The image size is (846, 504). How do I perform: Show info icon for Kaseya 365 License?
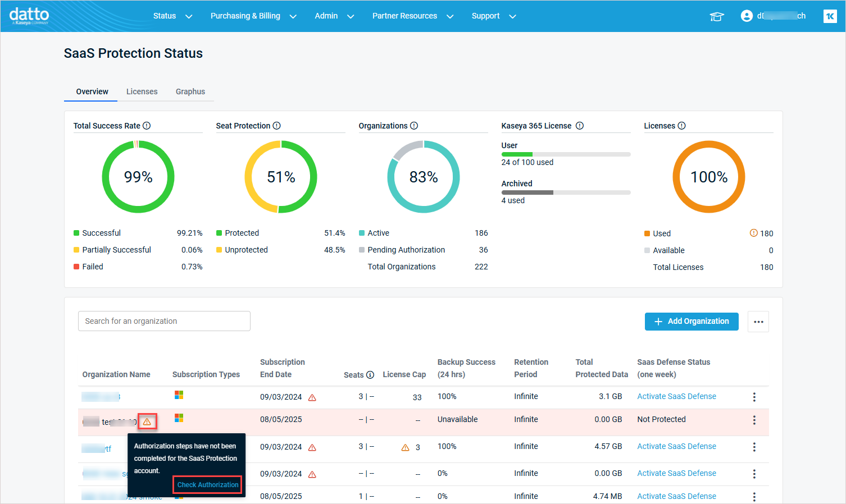click(x=580, y=126)
